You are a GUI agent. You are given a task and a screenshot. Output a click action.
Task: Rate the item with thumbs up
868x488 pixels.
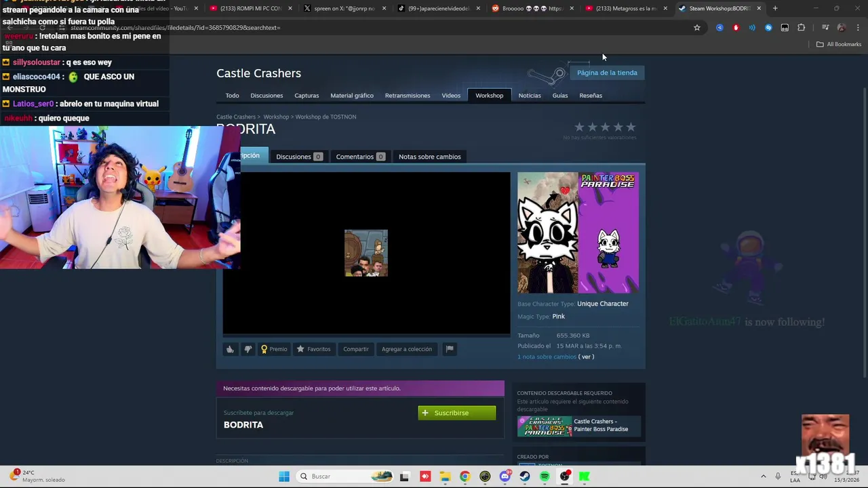click(x=230, y=349)
